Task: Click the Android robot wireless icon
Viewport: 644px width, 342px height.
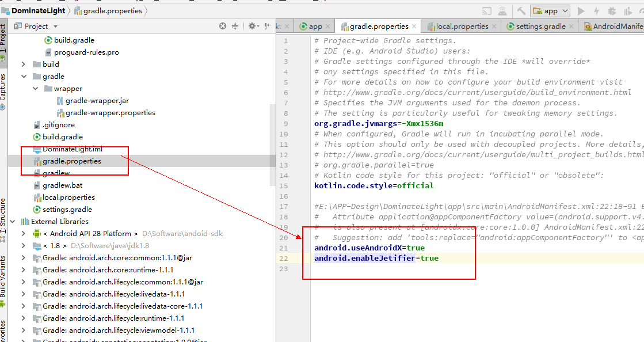Action: 502,11
